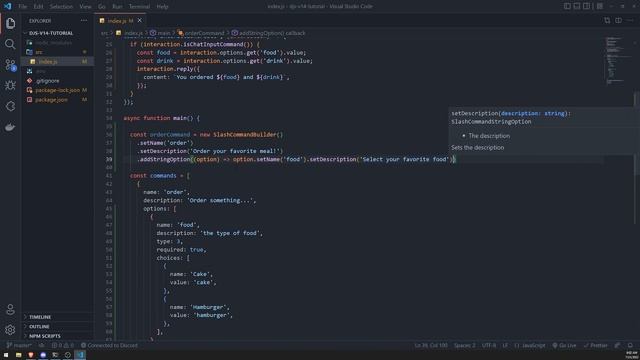The image size is (640, 360).
Task: Open Customize Layout icon in title bar
Action: tap(600, 6)
